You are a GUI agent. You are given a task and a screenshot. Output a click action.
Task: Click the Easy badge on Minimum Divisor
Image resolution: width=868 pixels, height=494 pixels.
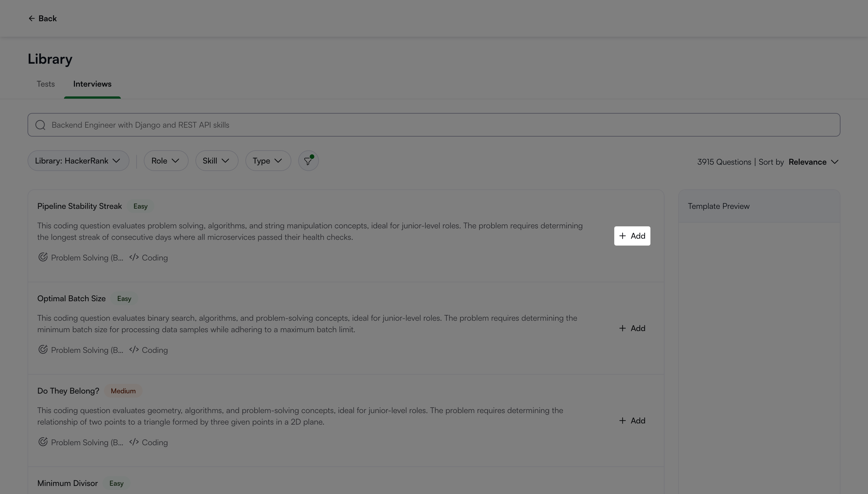(x=117, y=483)
